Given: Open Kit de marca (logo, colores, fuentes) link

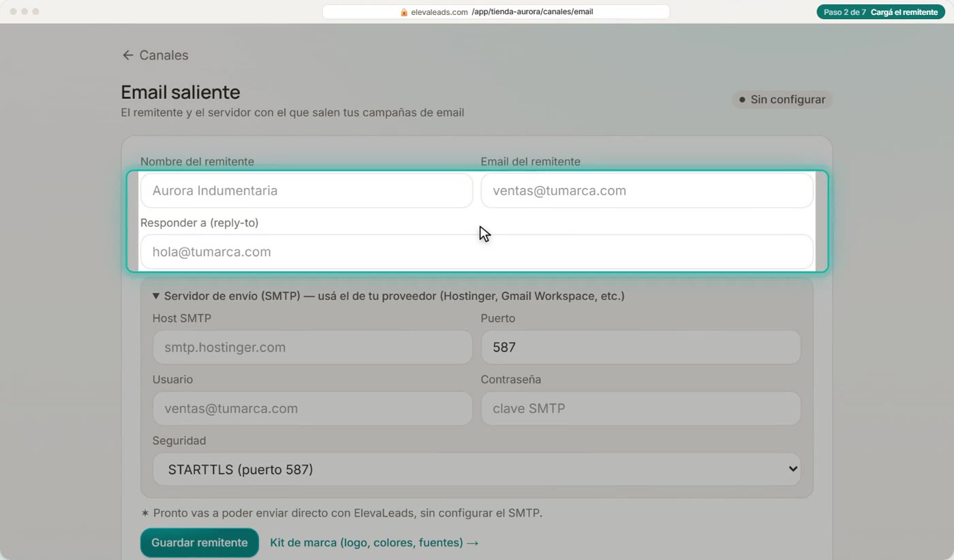Looking at the screenshot, I should 374,543.
